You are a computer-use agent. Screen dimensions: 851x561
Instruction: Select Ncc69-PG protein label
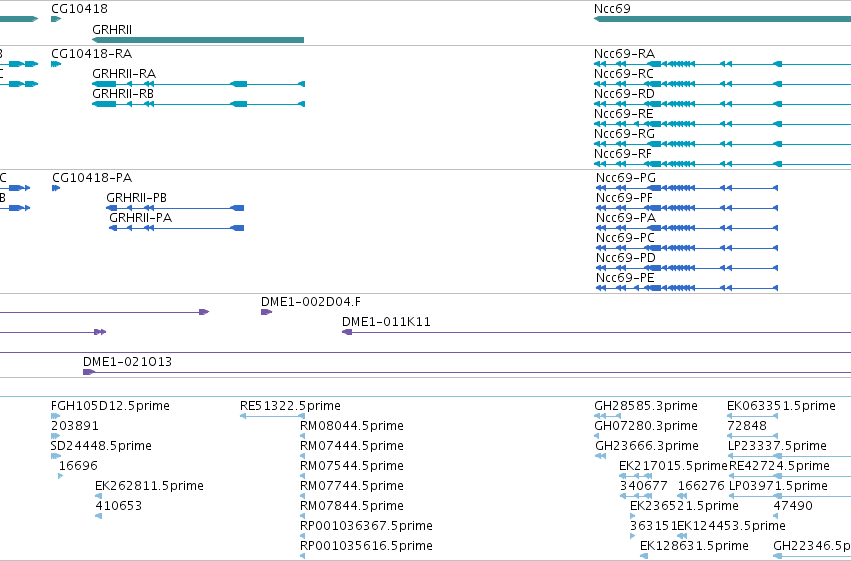click(626, 178)
